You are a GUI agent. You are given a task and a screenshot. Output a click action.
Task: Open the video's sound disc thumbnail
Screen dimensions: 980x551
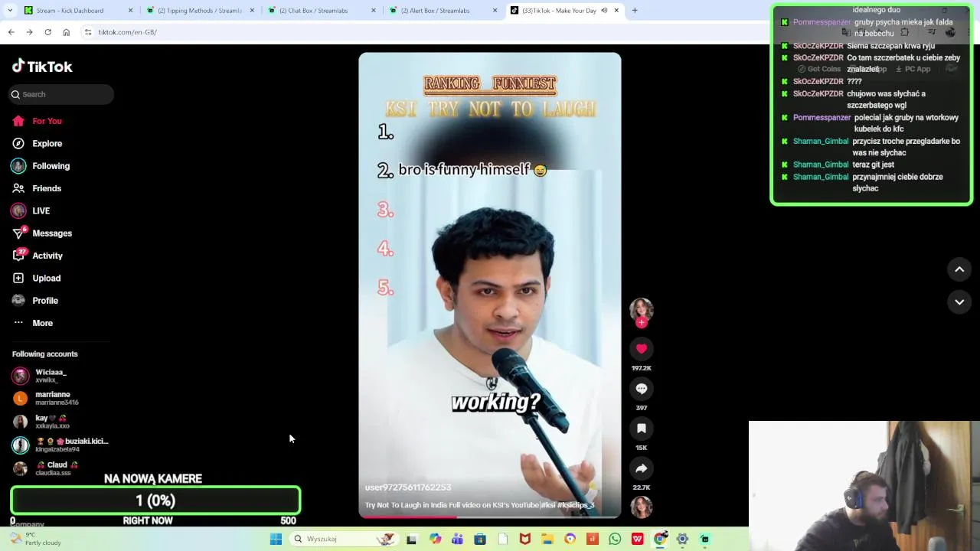pos(642,507)
